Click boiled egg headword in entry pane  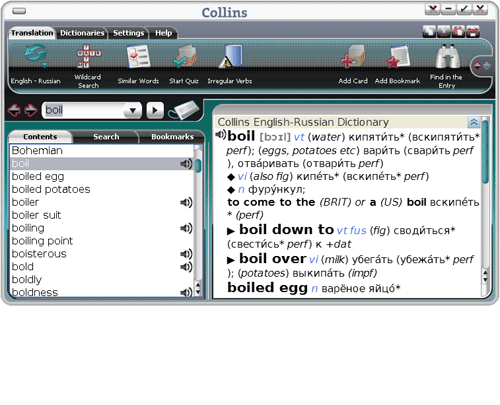pos(267,287)
